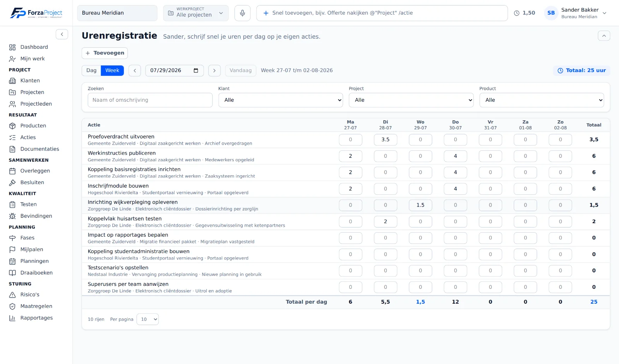Viewport: 619px width, 364px height.
Task: Open Fases in the Planning menu
Action: click(27, 238)
